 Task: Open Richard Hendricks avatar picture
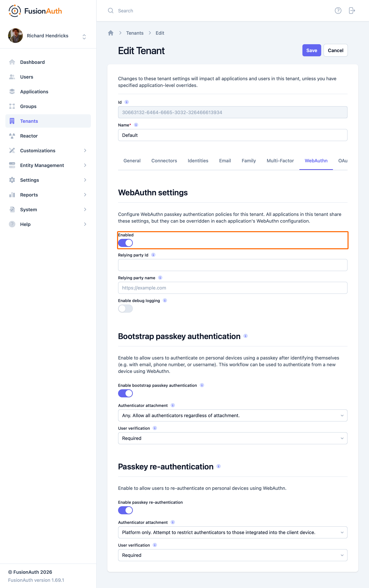pyautogui.click(x=15, y=36)
